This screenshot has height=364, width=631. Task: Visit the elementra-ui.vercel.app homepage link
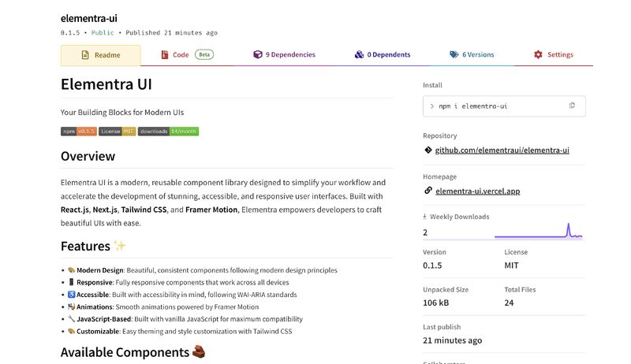point(478,191)
